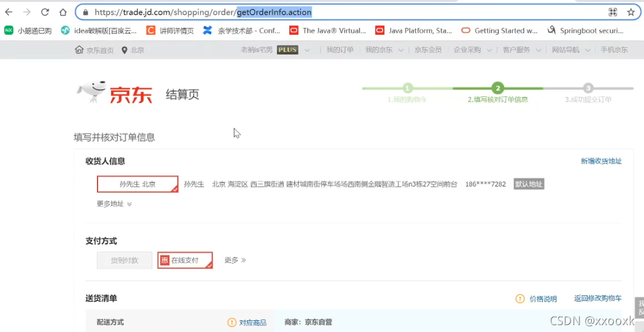644x332 pixels.
Task: Expand 更多 payment options
Action: [235, 260]
